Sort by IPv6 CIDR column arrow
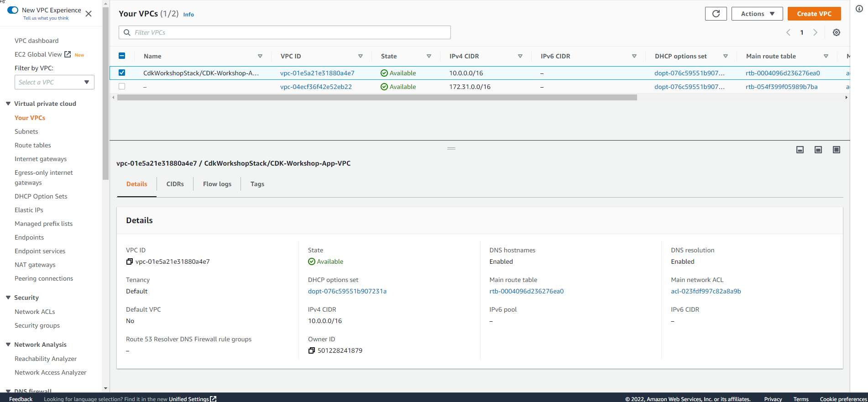 pos(634,56)
